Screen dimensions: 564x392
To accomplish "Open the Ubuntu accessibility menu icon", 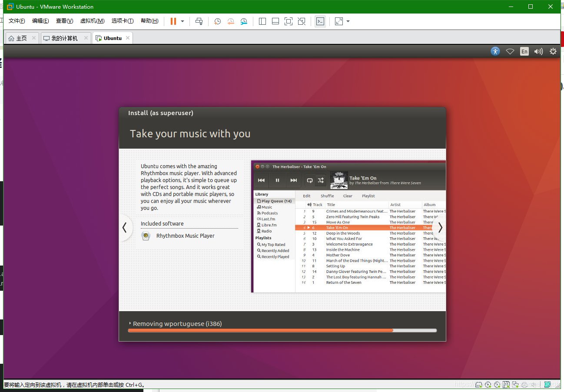I will pos(495,51).
